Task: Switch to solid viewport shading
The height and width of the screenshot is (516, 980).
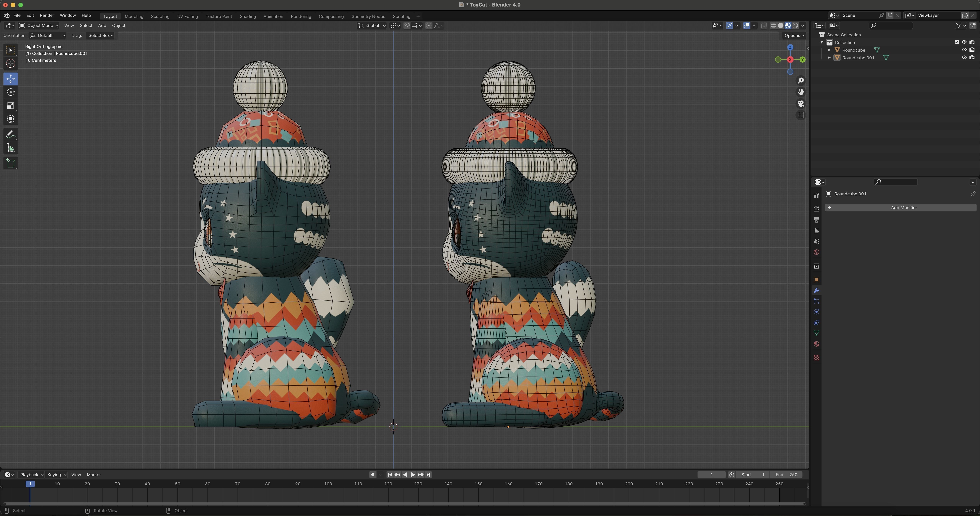Action: coord(781,25)
